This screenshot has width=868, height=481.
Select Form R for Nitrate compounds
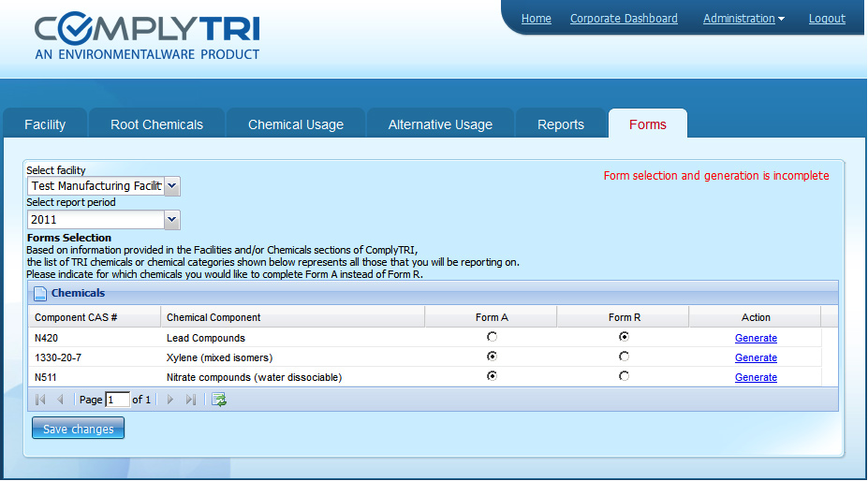click(624, 376)
